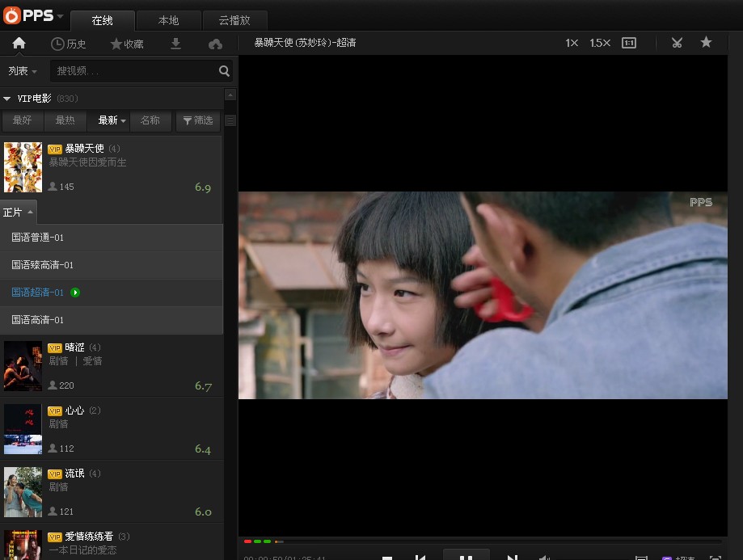The height and width of the screenshot is (560, 743).
Task: Click the 心心 poster thumbnail
Action: [23, 429]
